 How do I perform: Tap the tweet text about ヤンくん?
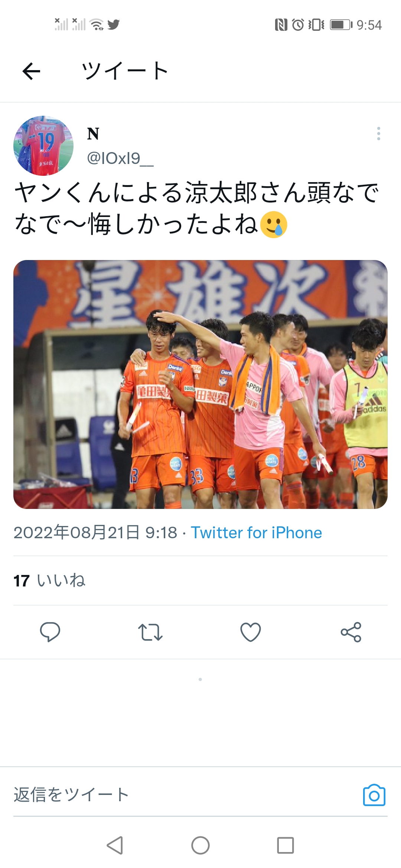197,209
